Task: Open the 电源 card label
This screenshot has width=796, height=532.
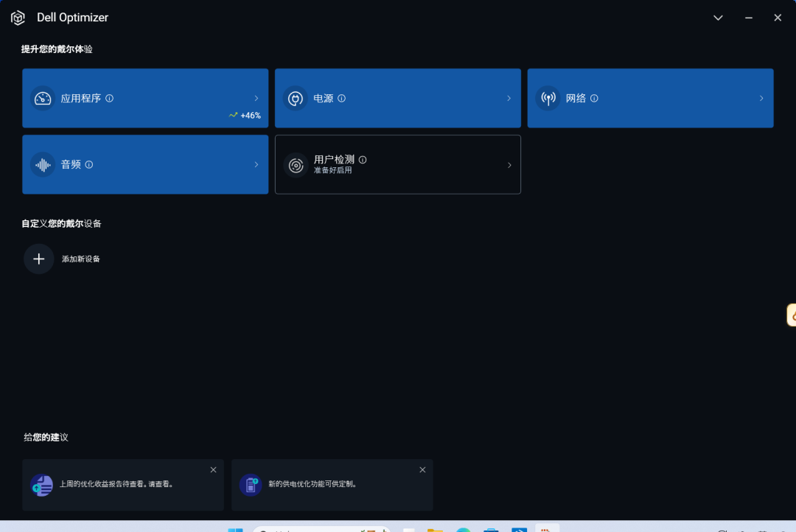Action: [x=324, y=99]
